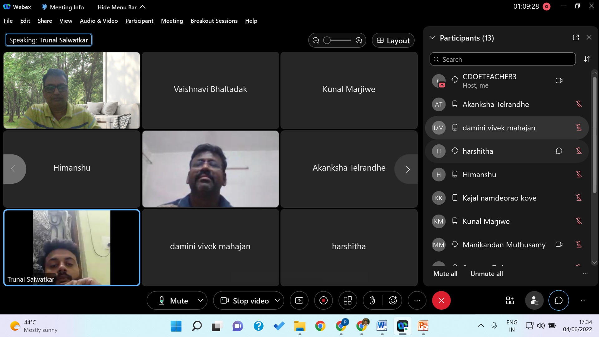Unmute Akanksha Telrandhe's microphone in participant list
Image resolution: width=599 pixels, height=364 pixels.
pos(579,104)
